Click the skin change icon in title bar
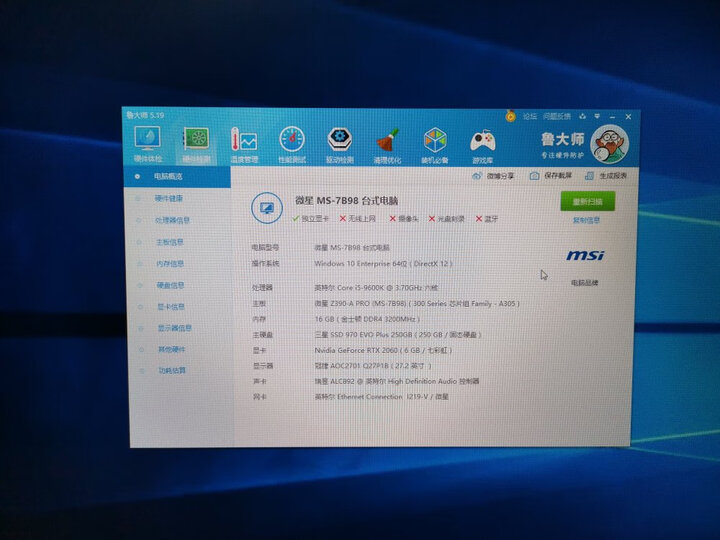 (x=582, y=116)
